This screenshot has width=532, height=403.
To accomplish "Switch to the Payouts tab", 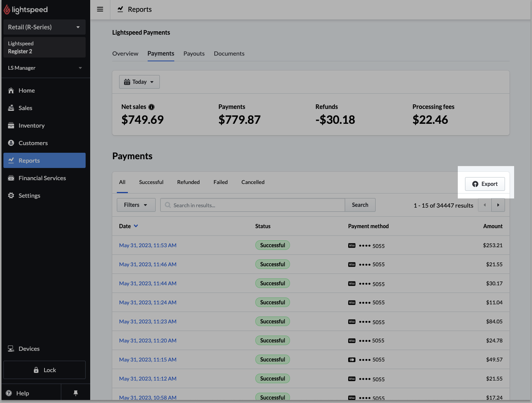I will pyautogui.click(x=194, y=53).
